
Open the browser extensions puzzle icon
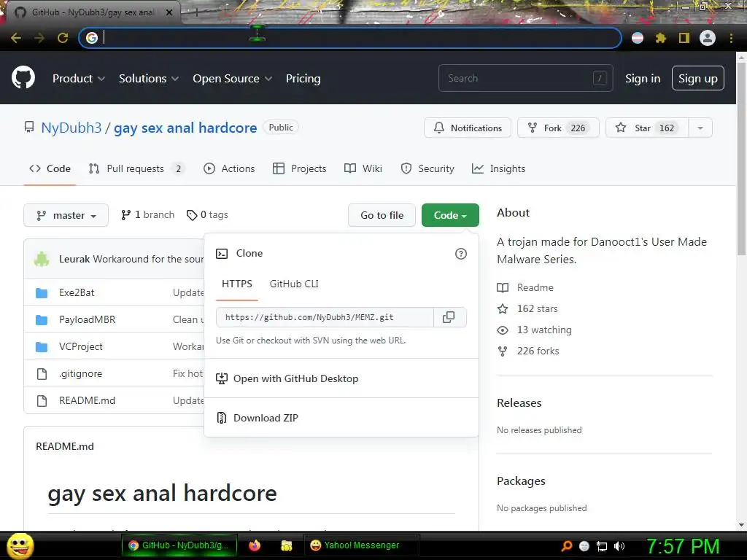[x=660, y=38]
